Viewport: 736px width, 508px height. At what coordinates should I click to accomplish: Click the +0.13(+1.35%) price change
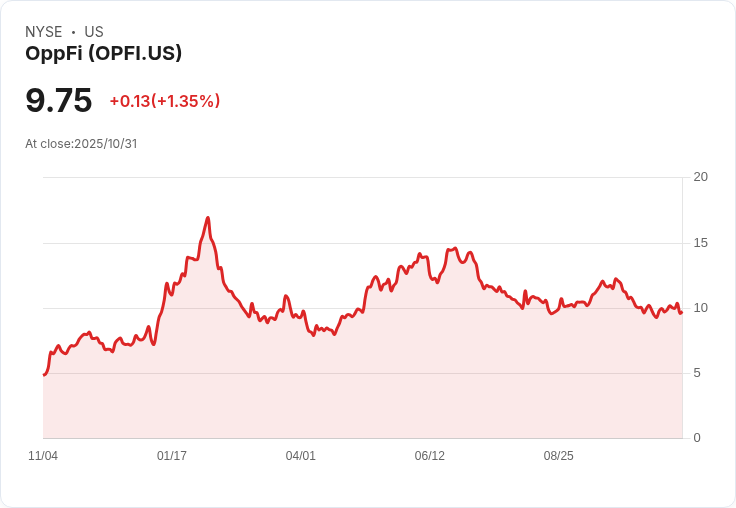coord(165,101)
